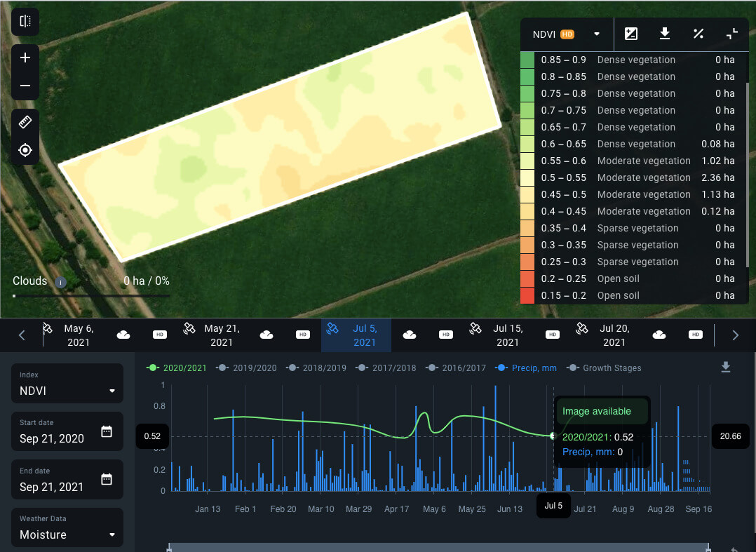Go to next image dates
Image resolution: width=756 pixels, height=552 pixels.
click(x=735, y=335)
